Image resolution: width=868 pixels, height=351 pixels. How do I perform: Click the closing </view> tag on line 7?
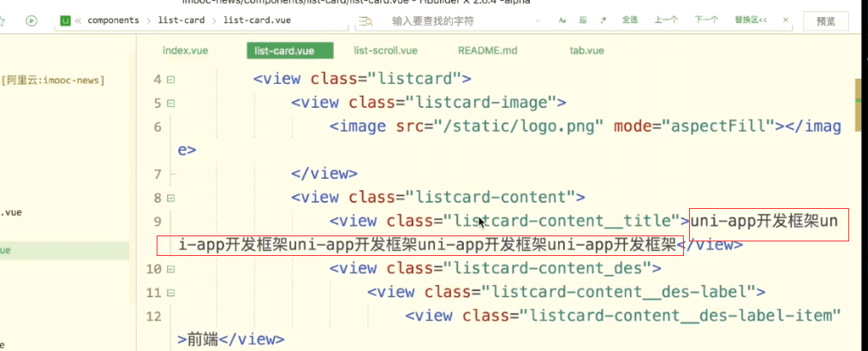(x=324, y=174)
